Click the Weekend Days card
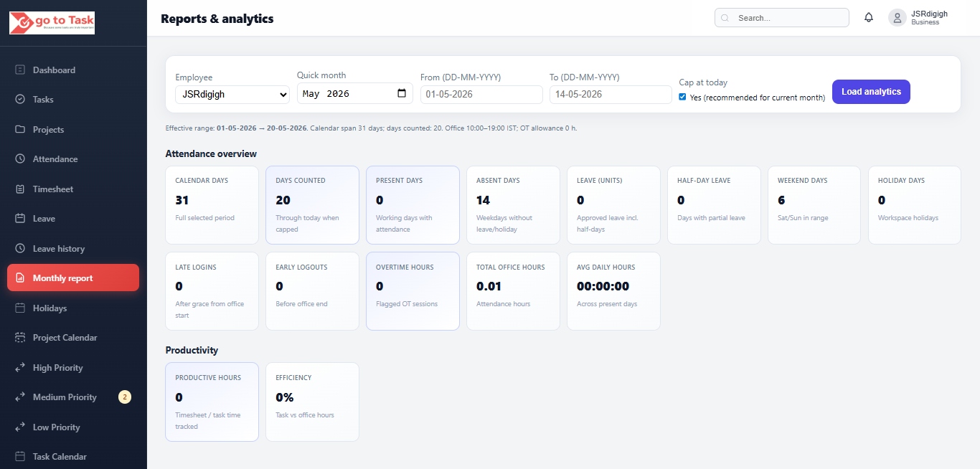Screen dimensions: 980x469 (x=814, y=205)
